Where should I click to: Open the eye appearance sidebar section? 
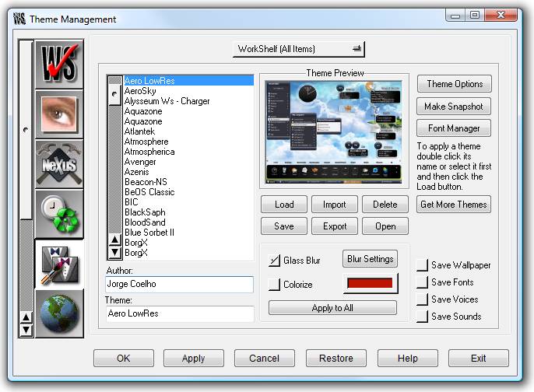coord(59,114)
